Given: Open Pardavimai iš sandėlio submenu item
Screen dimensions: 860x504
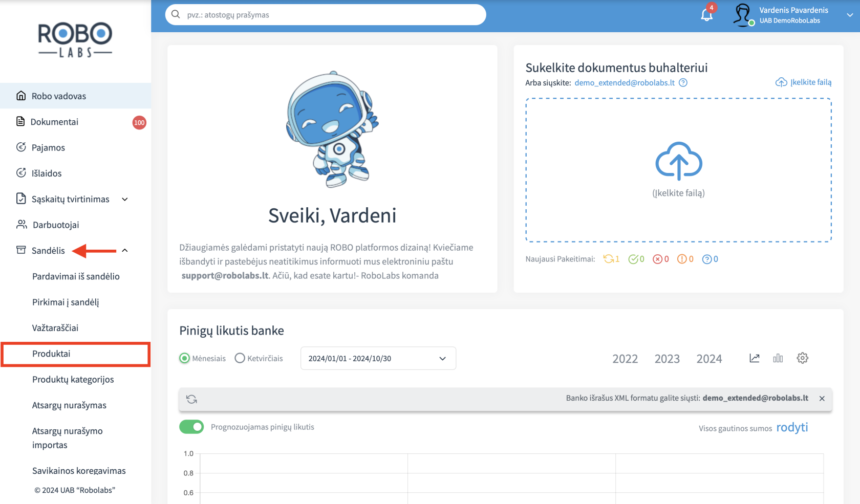Looking at the screenshot, I should [76, 276].
